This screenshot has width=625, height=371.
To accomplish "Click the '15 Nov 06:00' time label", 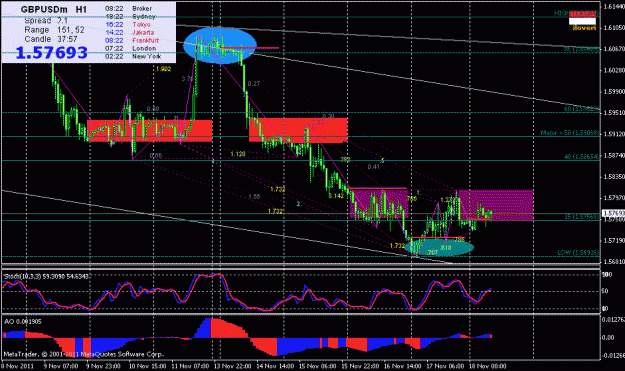I will click(x=318, y=366).
